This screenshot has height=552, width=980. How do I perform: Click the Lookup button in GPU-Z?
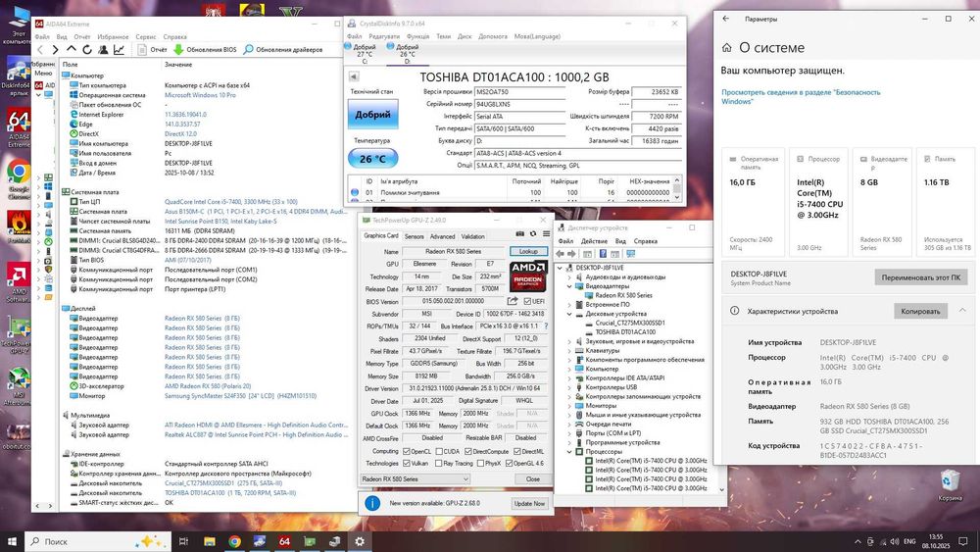[529, 251]
